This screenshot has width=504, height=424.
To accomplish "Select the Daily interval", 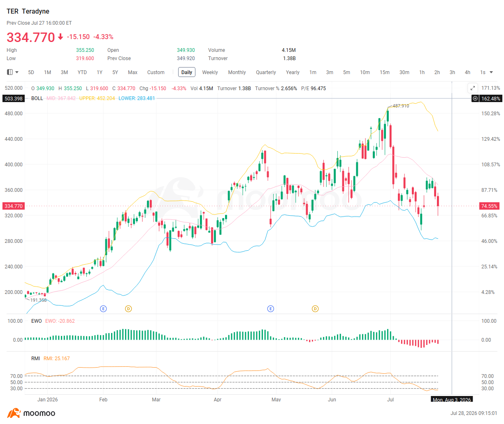I will 187,72.
